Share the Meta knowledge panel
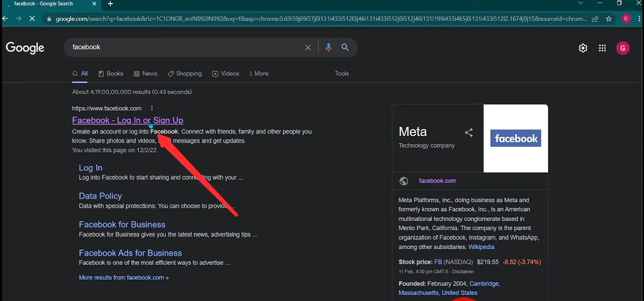 point(469,133)
